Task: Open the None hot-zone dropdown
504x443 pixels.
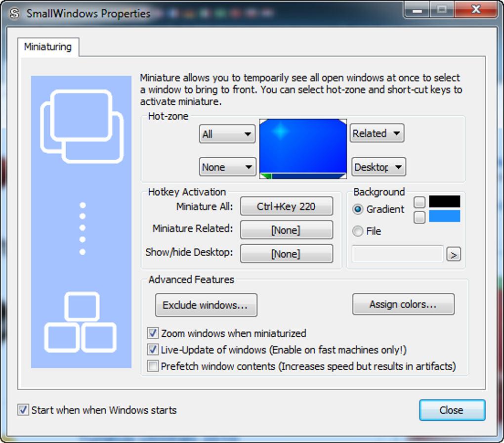Action: 227,167
